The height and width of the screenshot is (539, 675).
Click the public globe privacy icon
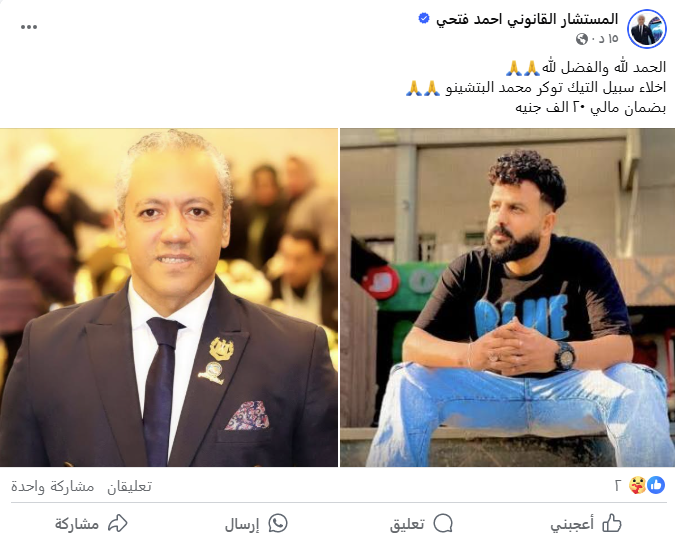click(582, 39)
